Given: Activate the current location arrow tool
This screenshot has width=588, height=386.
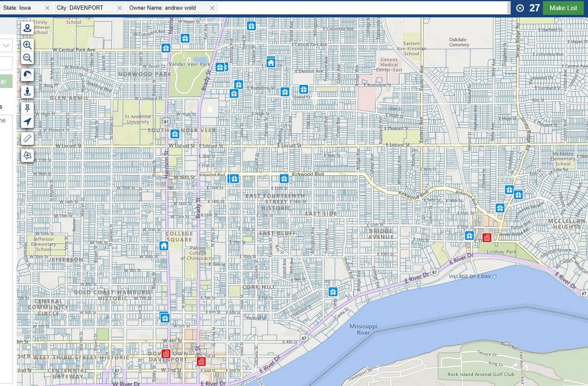Looking at the screenshot, I should click(27, 121).
